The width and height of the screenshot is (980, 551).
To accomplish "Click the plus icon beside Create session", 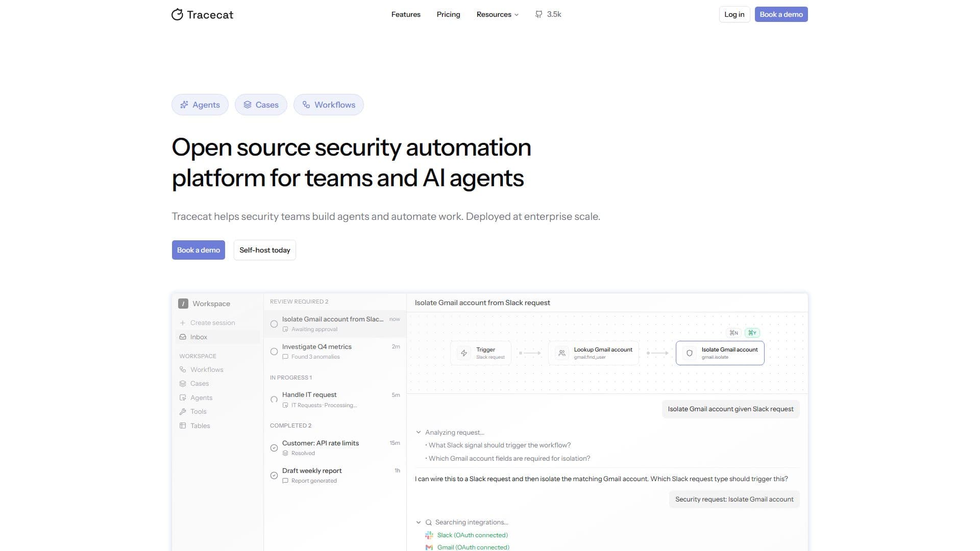I will [183, 323].
